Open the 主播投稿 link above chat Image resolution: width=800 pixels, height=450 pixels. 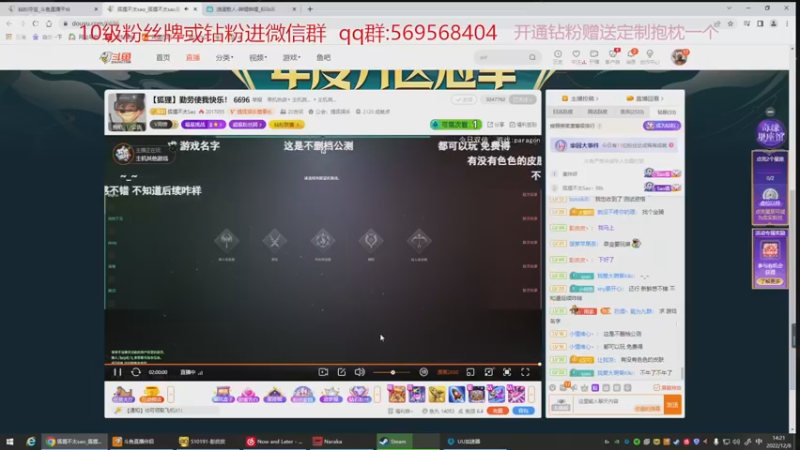pyautogui.click(x=580, y=98)
